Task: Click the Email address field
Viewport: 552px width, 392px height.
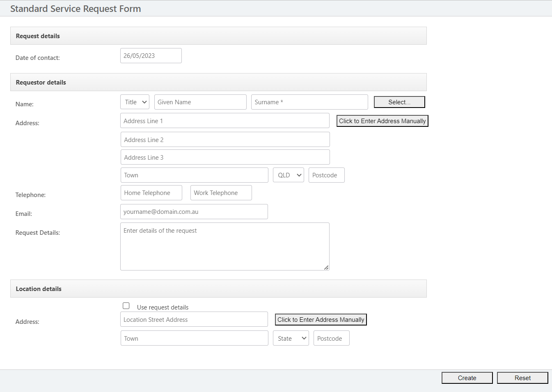Action: [x=194, y=211]
